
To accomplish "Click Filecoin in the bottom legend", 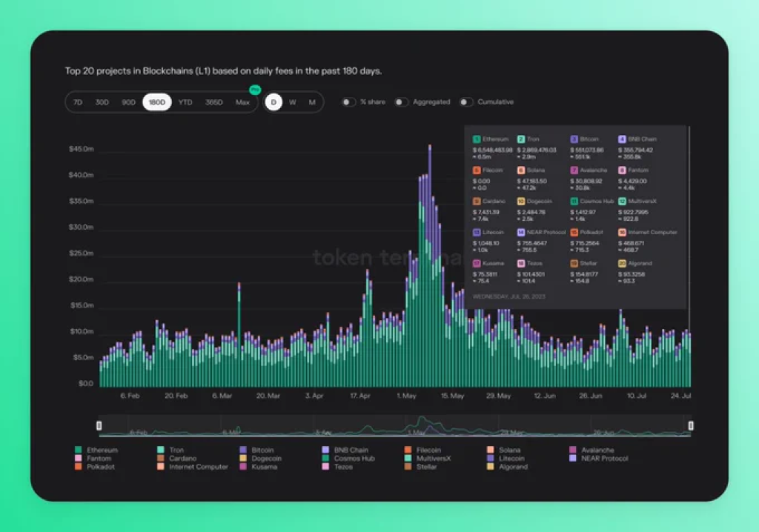I will pos(423,450).
